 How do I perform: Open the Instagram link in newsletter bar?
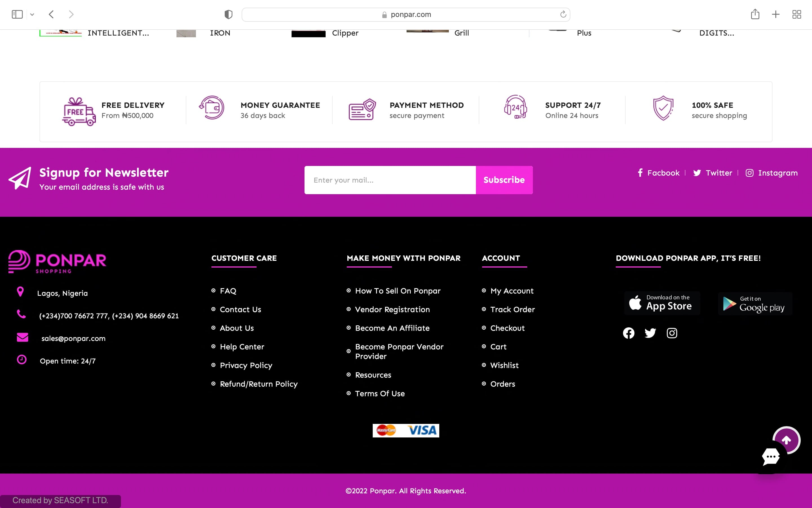pyautogui.click(x=772, y=173)
